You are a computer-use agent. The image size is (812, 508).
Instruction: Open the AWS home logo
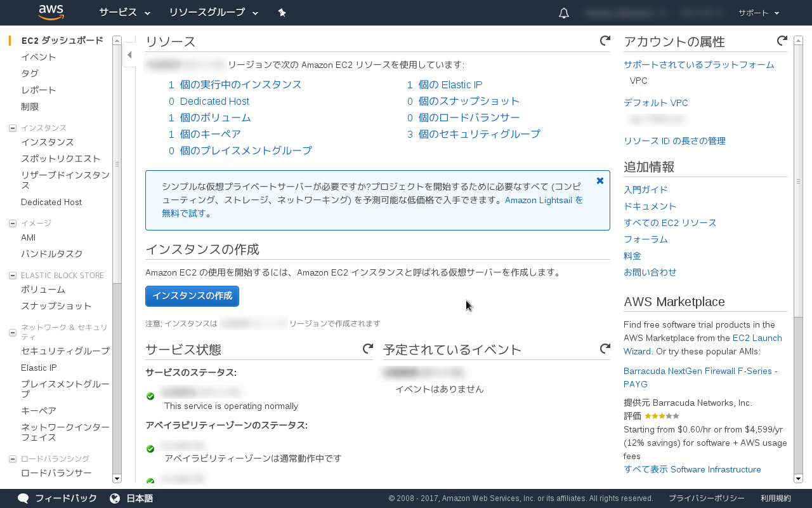click(51, 12)
